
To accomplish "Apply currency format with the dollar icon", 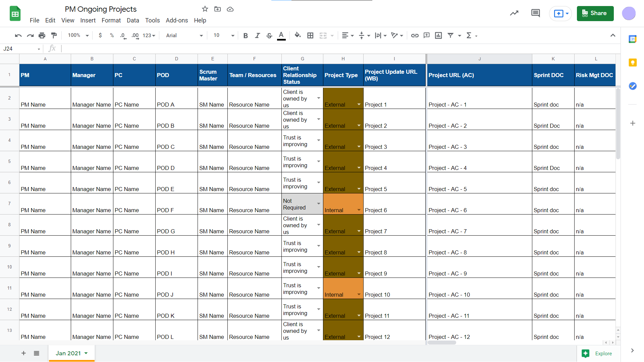I will click(100, 35).
